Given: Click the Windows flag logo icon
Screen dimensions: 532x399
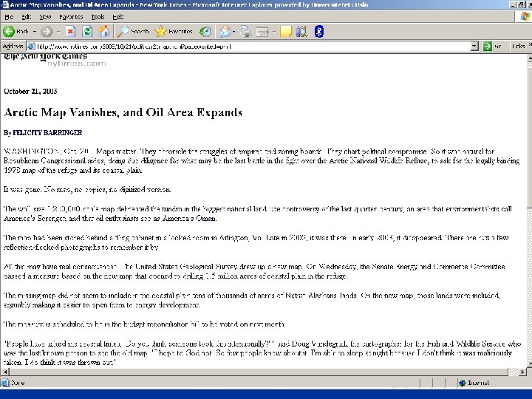Looking at the screenshot, I should pyautogui.click(x=525, y=17).
